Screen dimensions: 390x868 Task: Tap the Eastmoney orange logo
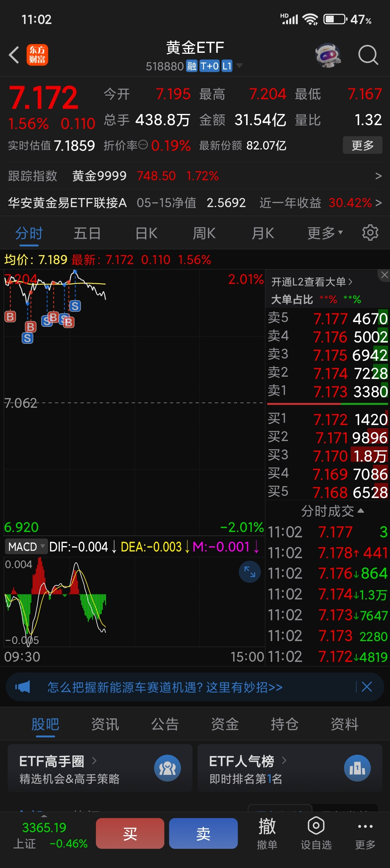click(37, 55)
